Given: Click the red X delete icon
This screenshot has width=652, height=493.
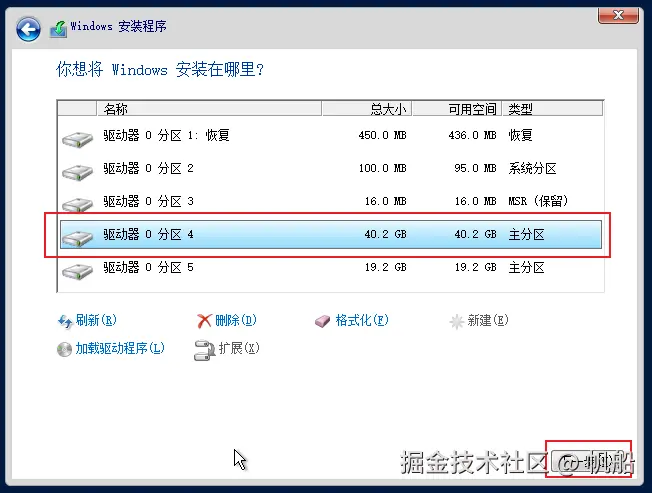Looking at the screenshot, I should click(x=204, y=321).
